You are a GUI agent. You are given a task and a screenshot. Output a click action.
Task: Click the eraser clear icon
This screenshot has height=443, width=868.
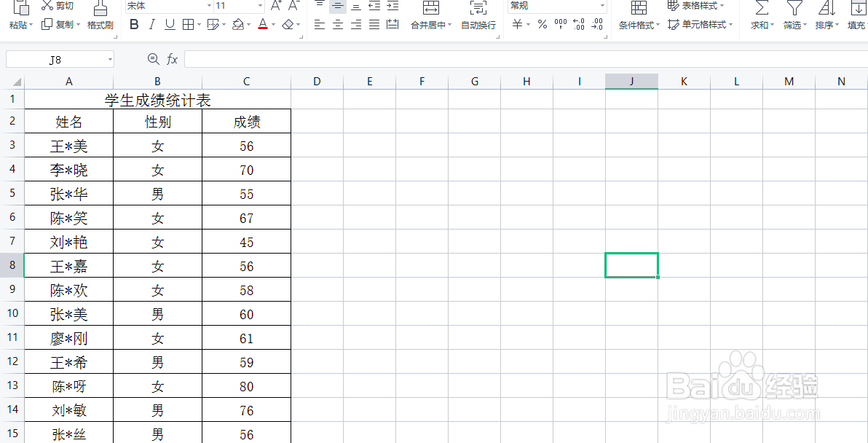click(x=288, y=24)
